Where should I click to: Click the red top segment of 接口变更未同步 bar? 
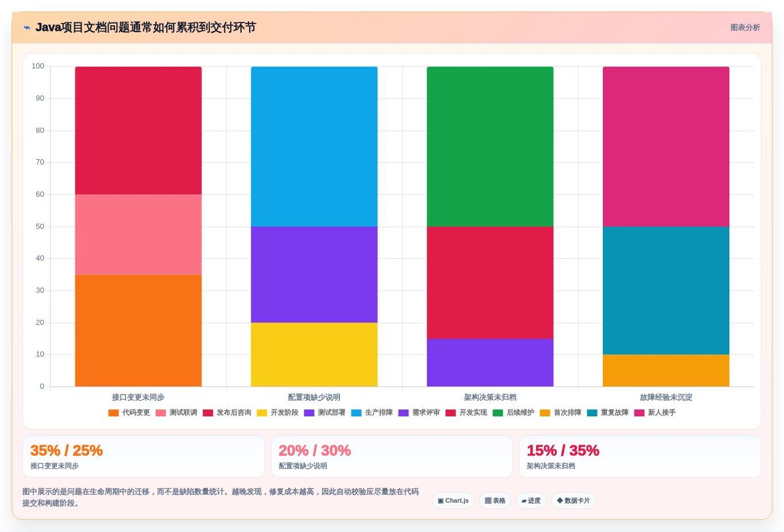click(138, 131)
